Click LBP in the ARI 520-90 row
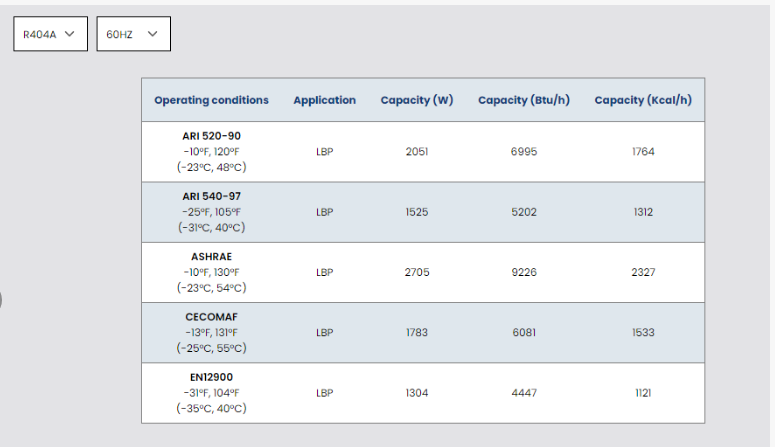Screen dimensions: 775x447 coord(325,152)
